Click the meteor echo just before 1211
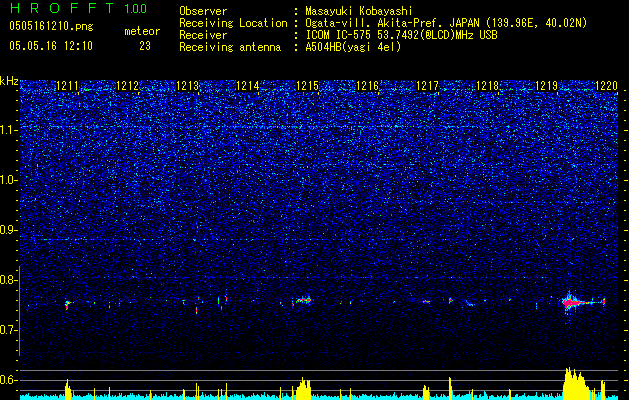This screenshot has width=629, height=400. click(67, 305)
